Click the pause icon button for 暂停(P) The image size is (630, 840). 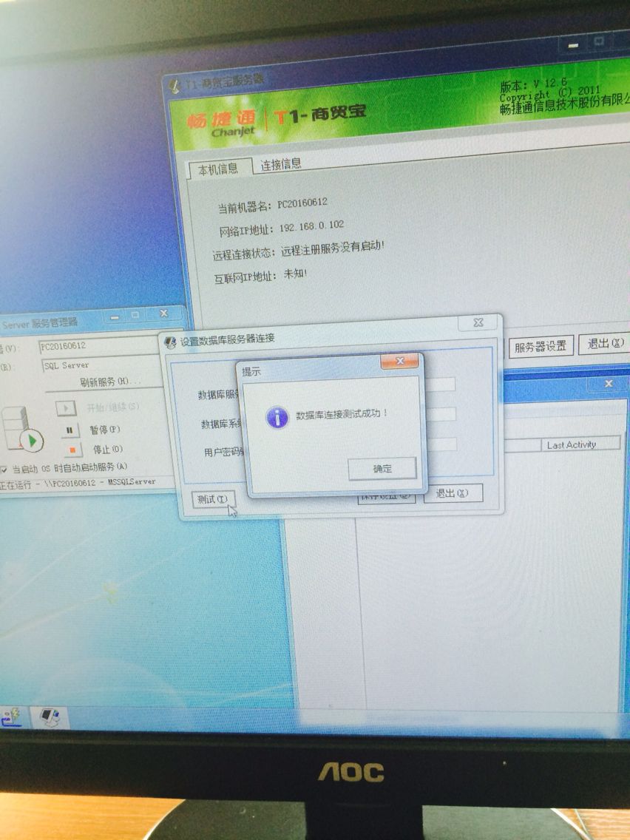pos(69,430)
